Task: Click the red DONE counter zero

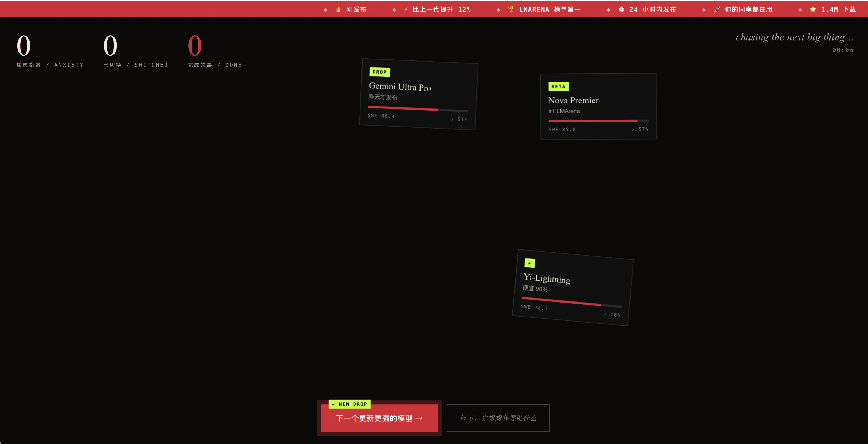Action: click(x=195, y=45)
